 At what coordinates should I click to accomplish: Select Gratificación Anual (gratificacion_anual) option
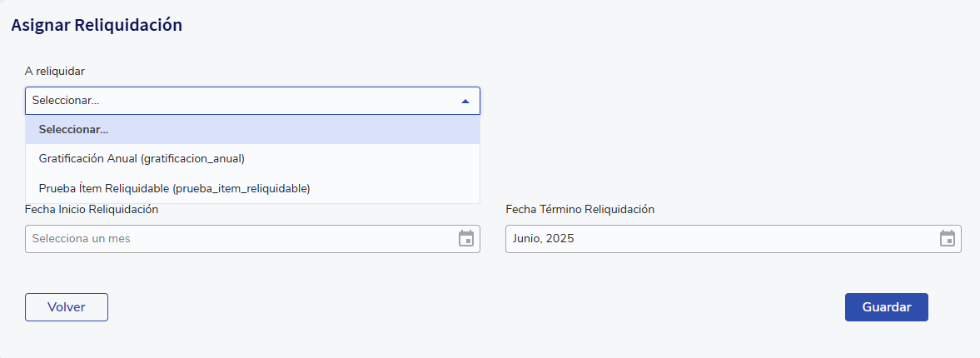coord(252,159)
